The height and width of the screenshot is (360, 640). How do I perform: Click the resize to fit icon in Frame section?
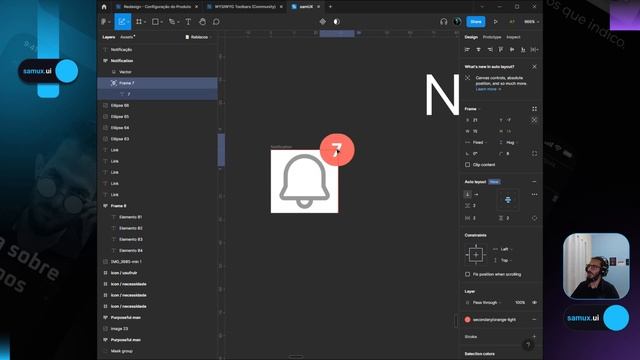pyautogui.click(x=534, y=109)
